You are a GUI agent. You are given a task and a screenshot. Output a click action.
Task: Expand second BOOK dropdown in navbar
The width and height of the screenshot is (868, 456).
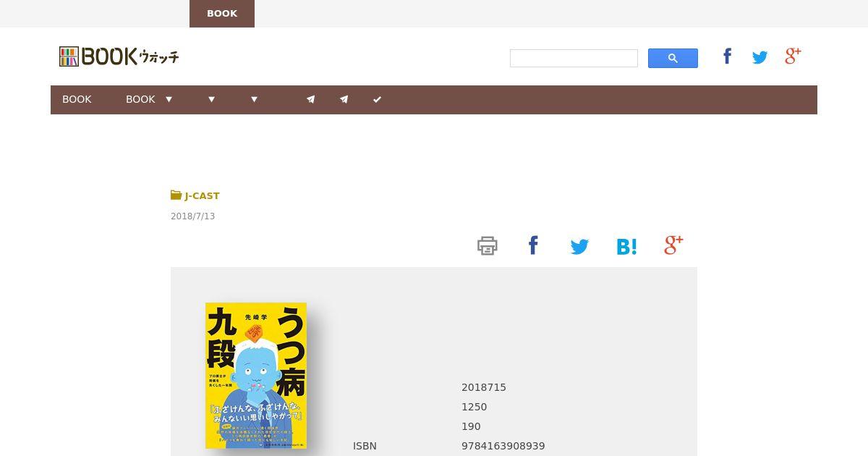(150, 99)
